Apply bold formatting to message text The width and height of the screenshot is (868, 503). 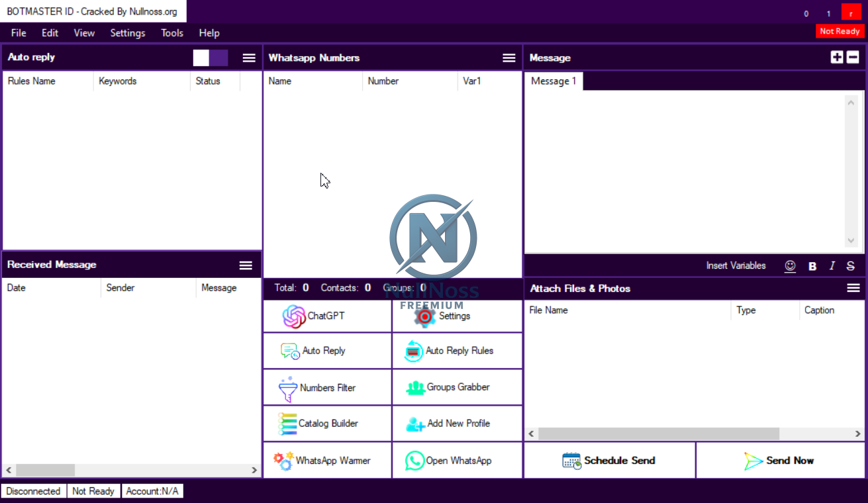tap(812, 265)
